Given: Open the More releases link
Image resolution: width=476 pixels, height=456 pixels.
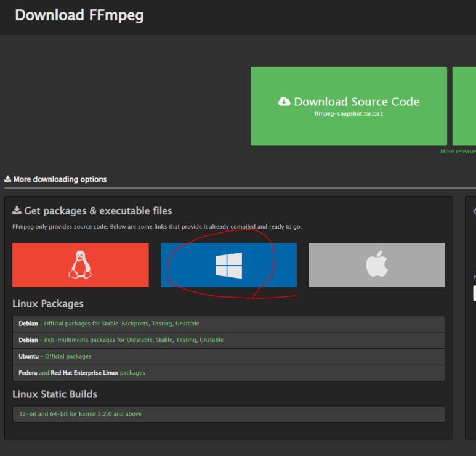Looking at the screenshot, I should click(458, 152).
